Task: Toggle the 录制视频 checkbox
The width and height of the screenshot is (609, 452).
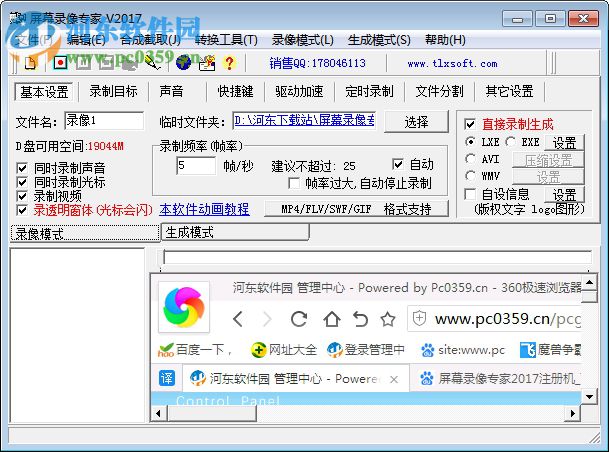Action: [22, 196]
